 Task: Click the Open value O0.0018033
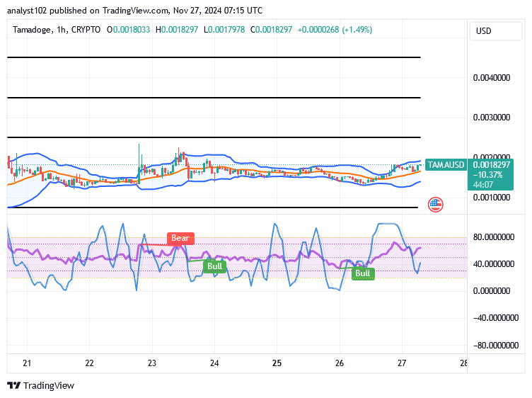pos(128,30)
